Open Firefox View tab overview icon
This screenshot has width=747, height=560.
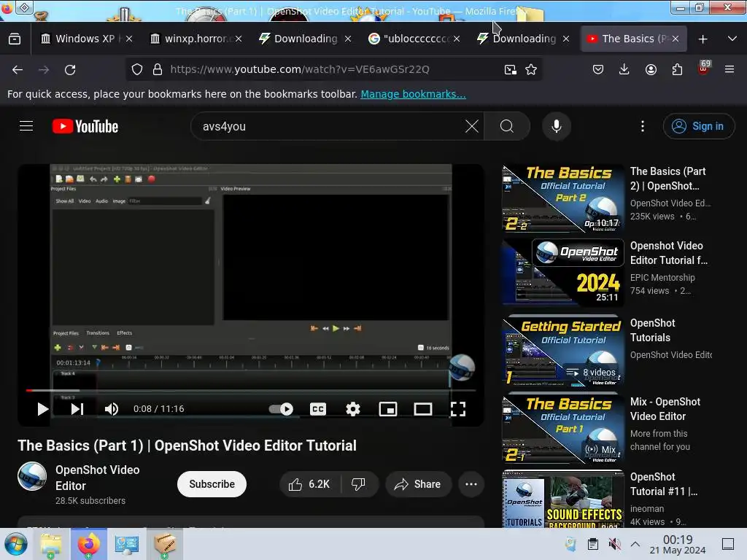(15, 39)
